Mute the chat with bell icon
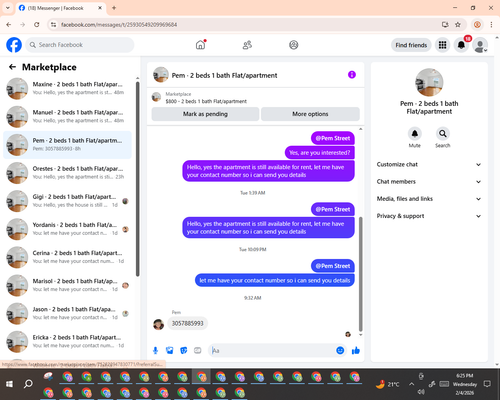This screenshot has height=400, width=500. click(x=415, y=134)
